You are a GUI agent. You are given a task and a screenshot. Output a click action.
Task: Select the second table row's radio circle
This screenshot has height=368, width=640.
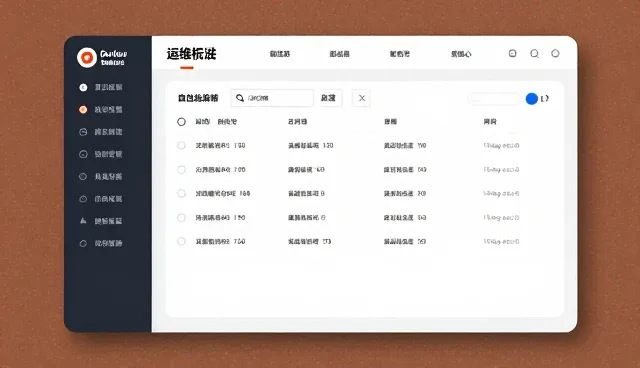point(181,169)
